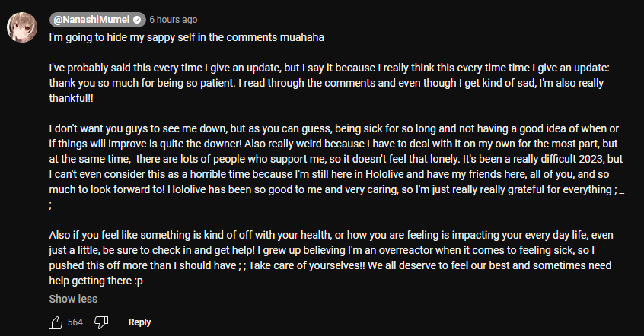Click the sentence "Take care of yourselves!!"
Screen dimensions: 644x336
[x=307, y=265]
